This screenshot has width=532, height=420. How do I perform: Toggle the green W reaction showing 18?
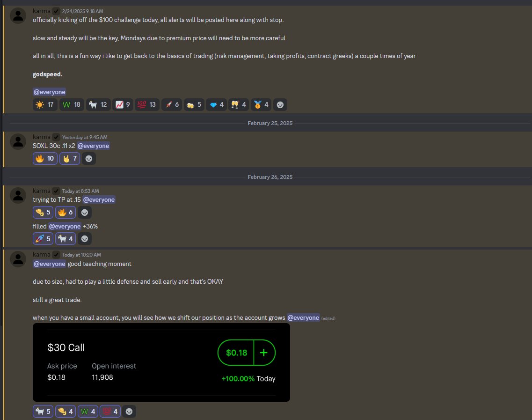[71, 104]
